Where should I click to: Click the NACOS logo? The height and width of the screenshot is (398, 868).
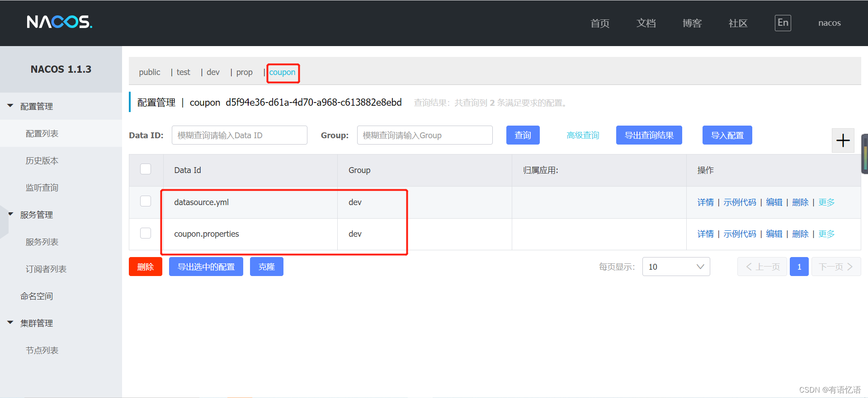(x=59, y=22)
